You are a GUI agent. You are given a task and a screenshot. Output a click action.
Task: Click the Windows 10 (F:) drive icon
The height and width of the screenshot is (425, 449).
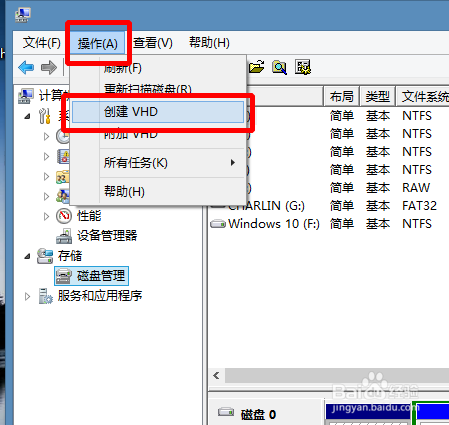click(x=218, y=224)
